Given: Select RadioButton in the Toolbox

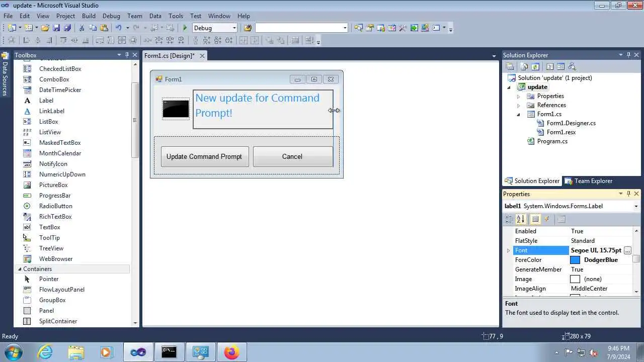Looking at the screenshot, I should (x=56, y=206).
